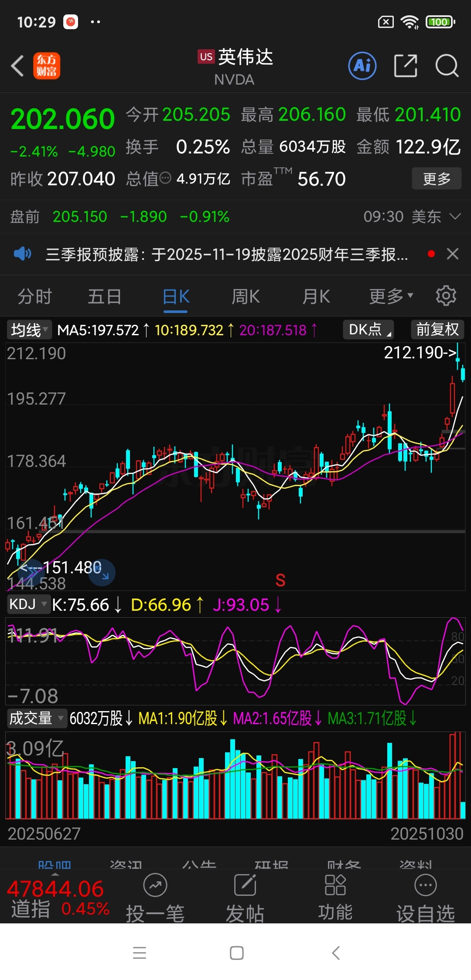The height and width of the screenshot is (980, 471).
Task: Tap Android back navigation arrow
Action: [335, 953]
